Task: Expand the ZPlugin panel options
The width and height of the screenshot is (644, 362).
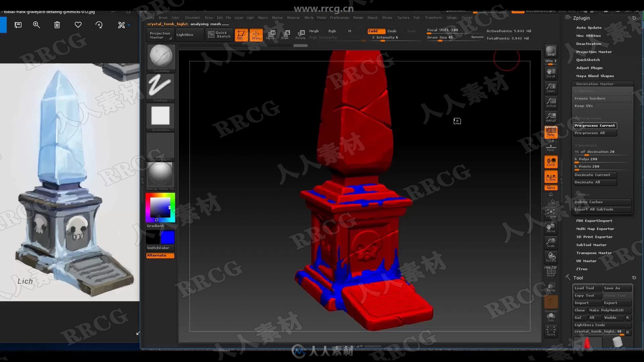Action: 581,18
